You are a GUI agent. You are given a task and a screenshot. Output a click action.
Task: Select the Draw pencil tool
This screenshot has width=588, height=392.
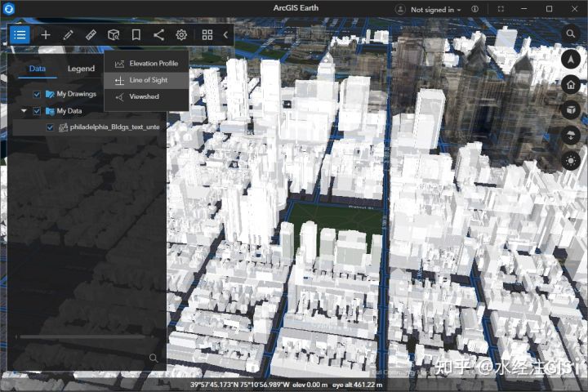point(69,35)
